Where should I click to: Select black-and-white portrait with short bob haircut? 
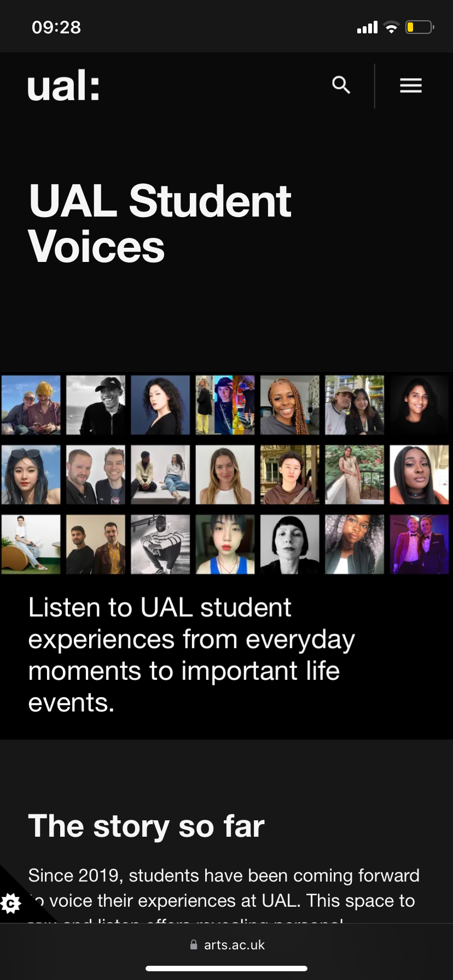point(290,544)
